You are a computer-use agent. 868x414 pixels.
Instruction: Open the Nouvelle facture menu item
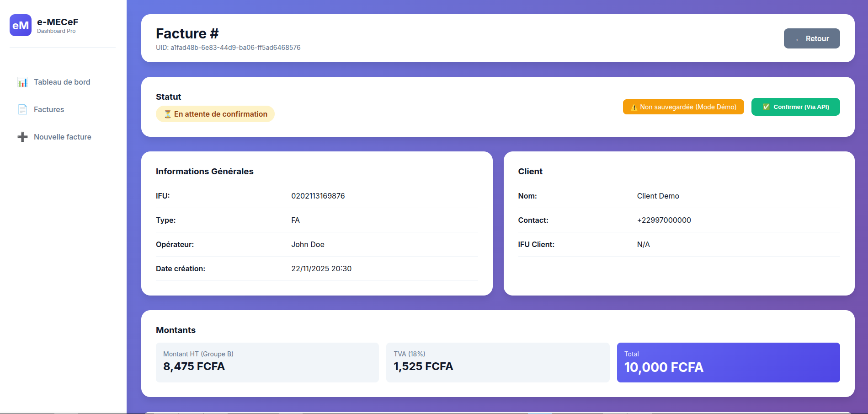(x=63, y=137)
